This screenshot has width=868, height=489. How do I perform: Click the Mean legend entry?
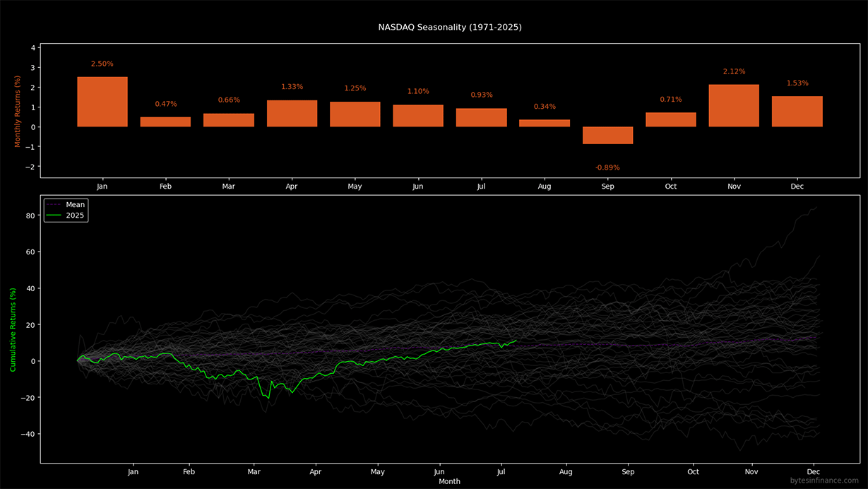tap(65, 205)
